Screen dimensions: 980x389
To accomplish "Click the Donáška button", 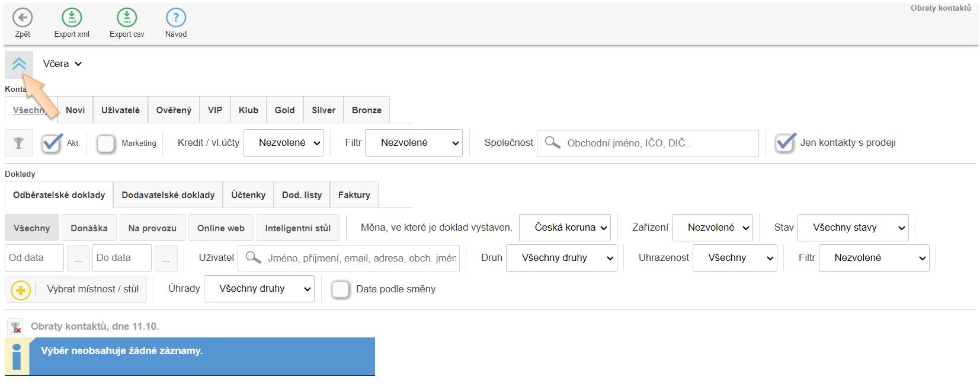I will point(89,228).
